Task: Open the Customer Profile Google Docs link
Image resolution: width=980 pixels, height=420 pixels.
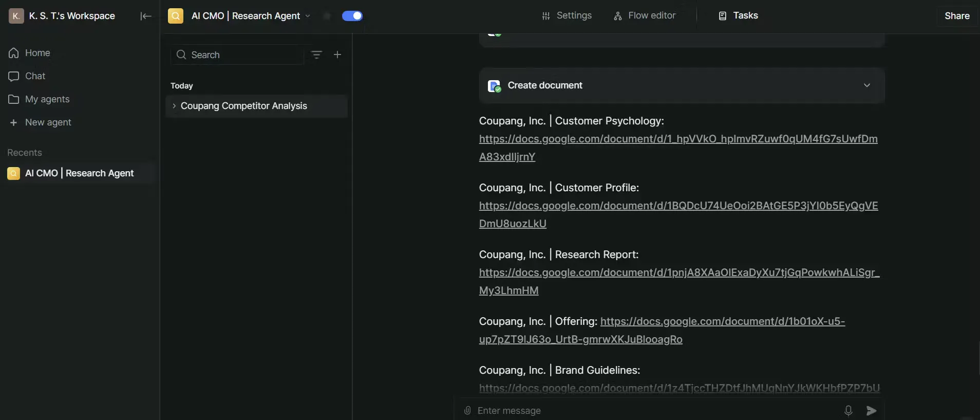Action: point(679,214)
